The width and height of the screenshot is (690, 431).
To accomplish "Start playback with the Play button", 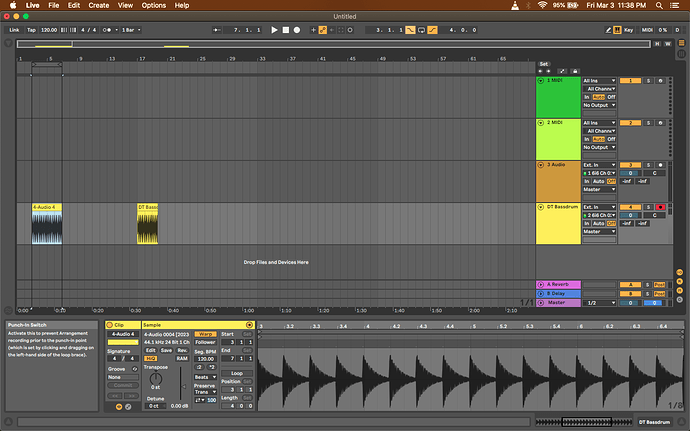I will pos(274,30).
